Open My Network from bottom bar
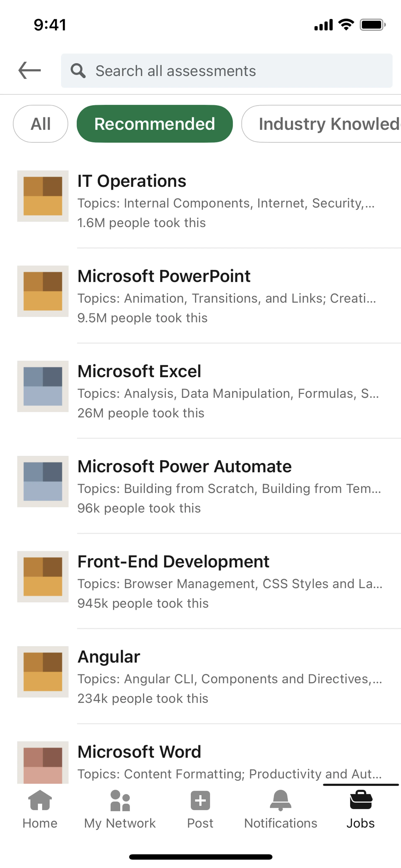This screenshot has height=868, width=401. (120, 800)
